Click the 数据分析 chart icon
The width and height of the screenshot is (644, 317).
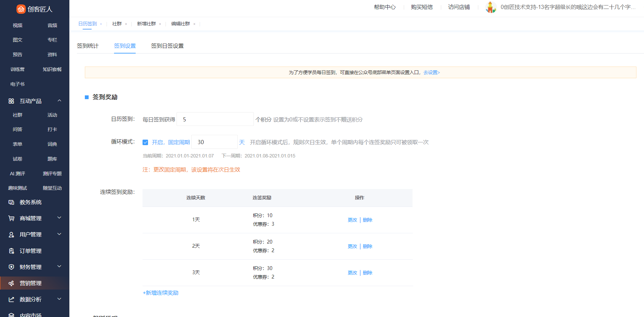click(x=11, y=300)
